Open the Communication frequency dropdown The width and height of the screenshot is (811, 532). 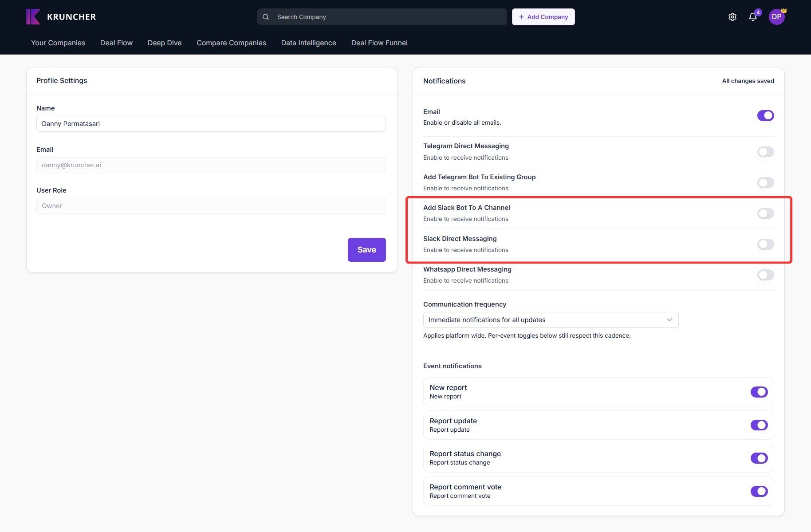551,319
